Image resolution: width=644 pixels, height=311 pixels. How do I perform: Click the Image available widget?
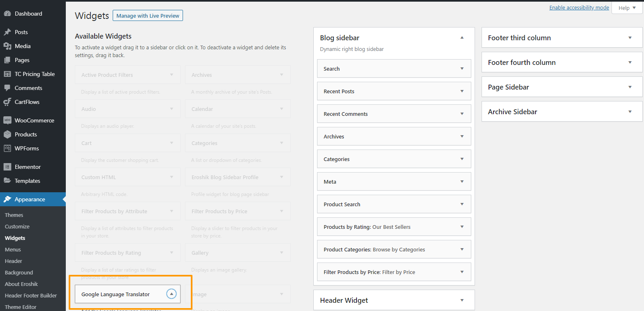click(x=238, y=294)
